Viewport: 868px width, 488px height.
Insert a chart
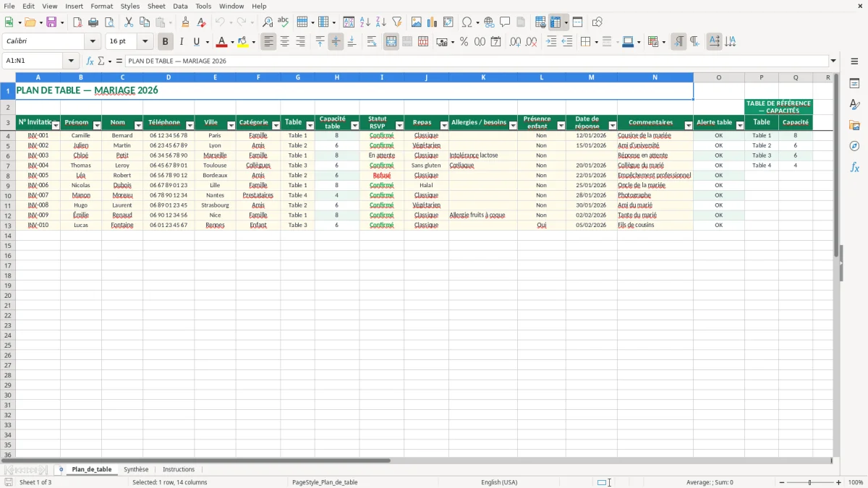pos(433,22)
